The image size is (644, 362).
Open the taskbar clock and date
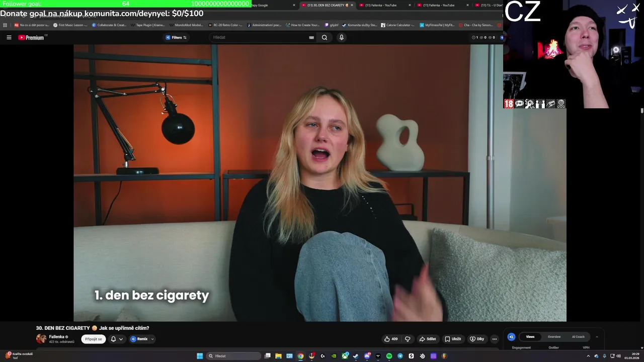click(632, 356)
